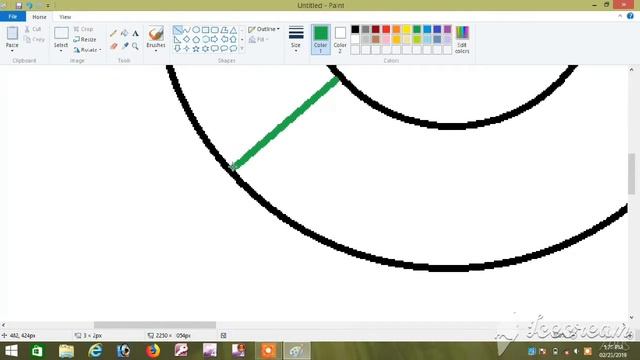Screen dimensions: 640x360
Task: Click the Crop button
Action: (x=84, y=29)
